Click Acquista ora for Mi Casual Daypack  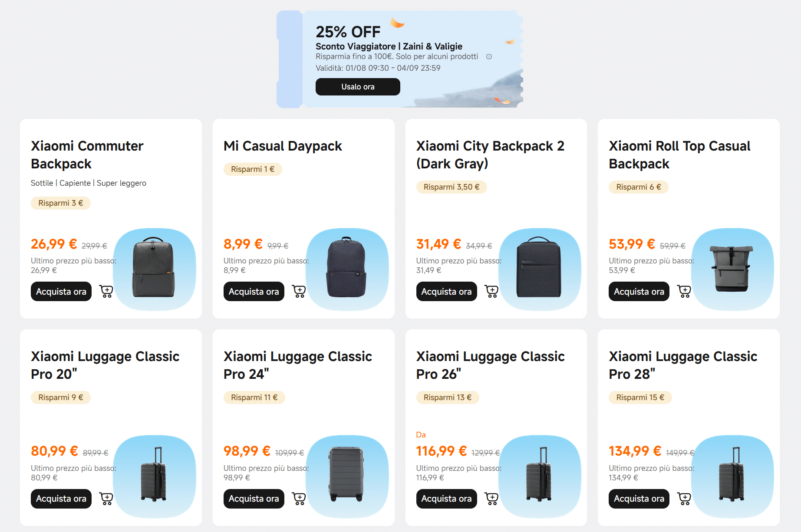pos(254,292)
